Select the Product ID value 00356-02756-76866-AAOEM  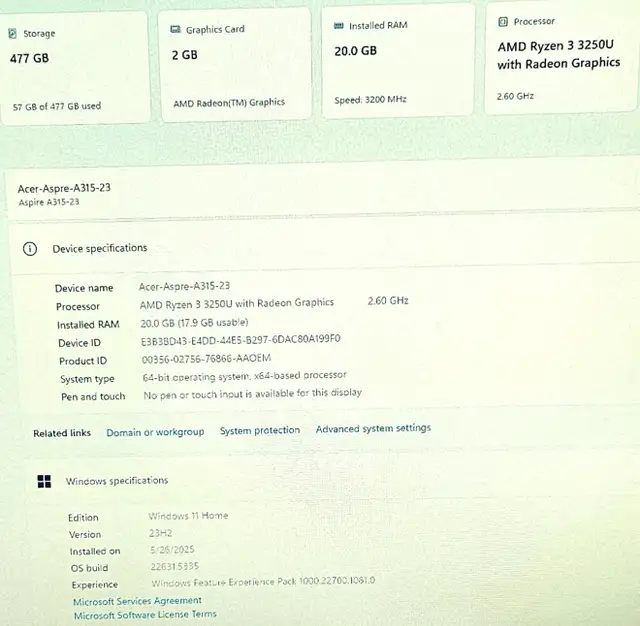point(206,359)
